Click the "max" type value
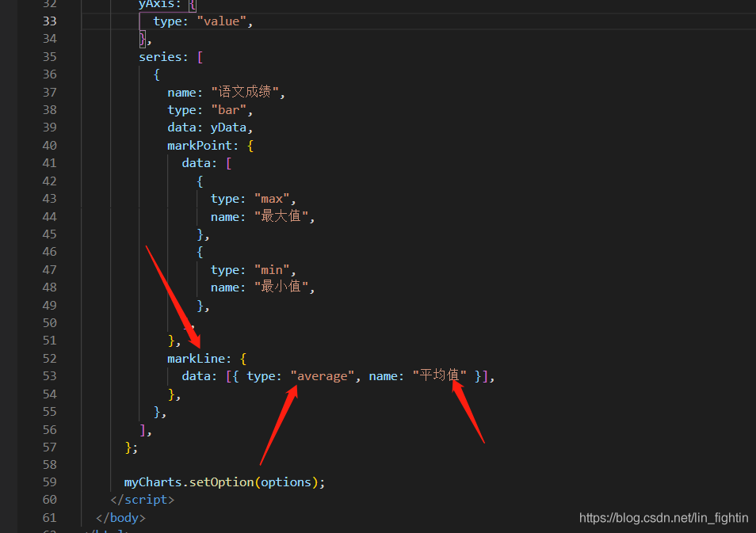Image resolution: width=756 pixels, height=533 pixels. pyautogui.click(x=272, y=199)
